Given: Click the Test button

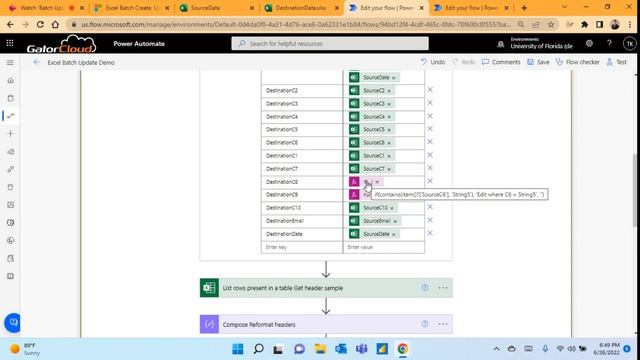Looking at the screenshot, I should 616,62.
